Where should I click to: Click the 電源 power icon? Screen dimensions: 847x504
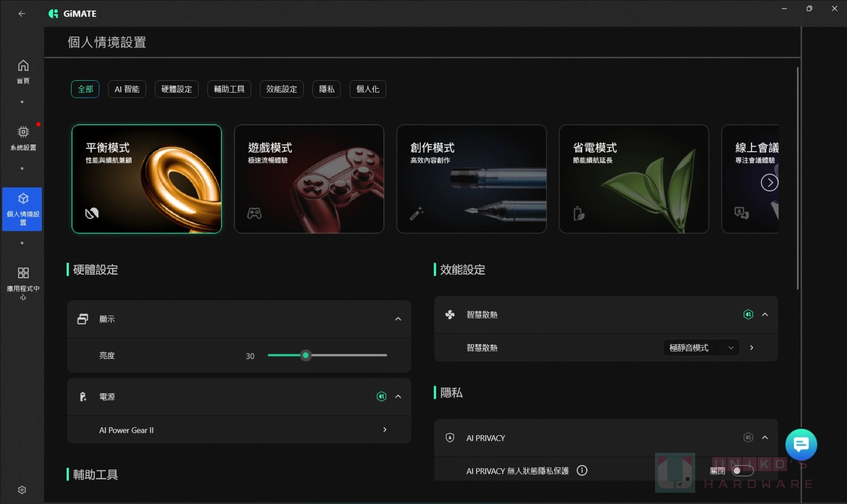(83, 397)
